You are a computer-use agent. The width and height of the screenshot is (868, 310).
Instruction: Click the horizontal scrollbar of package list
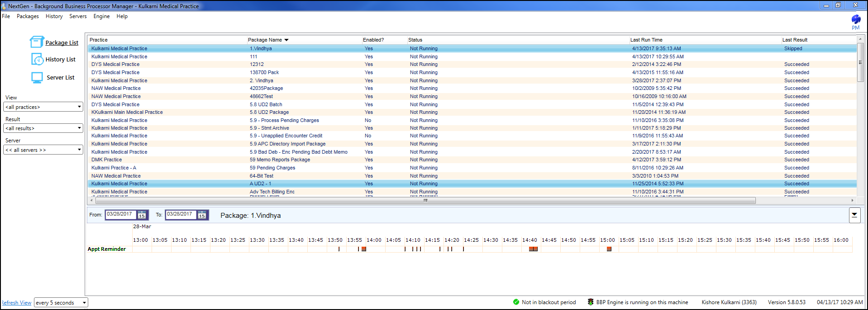[x=425, y=200]
